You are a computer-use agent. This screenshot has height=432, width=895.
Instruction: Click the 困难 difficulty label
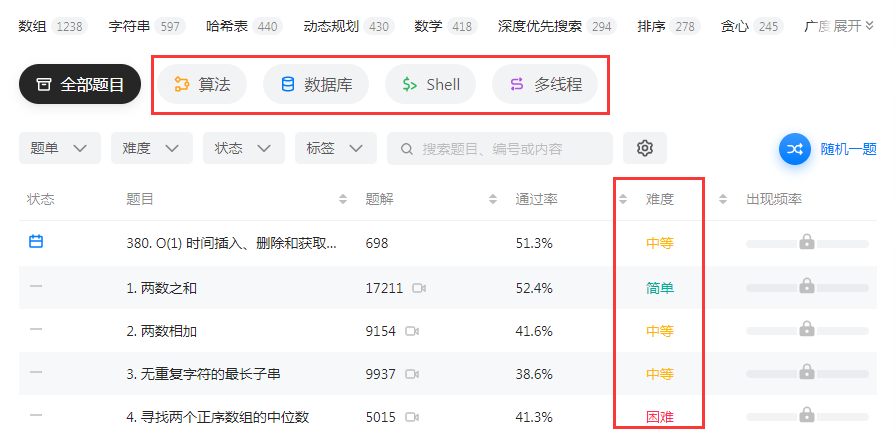tap(660, 417)
